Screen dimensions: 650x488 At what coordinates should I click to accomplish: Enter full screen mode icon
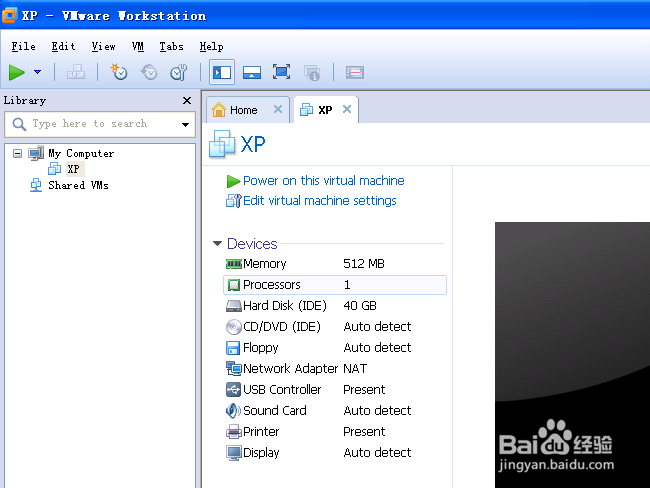pyautogui.click(x=281, y=73)
